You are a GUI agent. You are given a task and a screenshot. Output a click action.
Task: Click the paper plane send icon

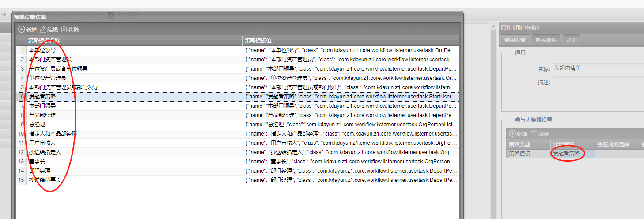coord(128,15)
